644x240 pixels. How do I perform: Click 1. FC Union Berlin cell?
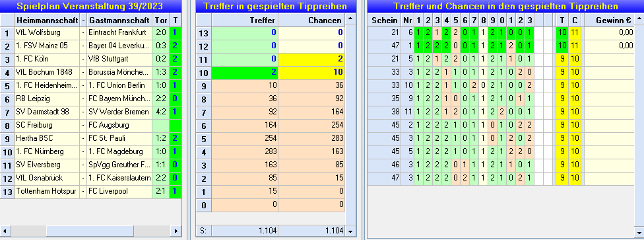tap(119, 86)
